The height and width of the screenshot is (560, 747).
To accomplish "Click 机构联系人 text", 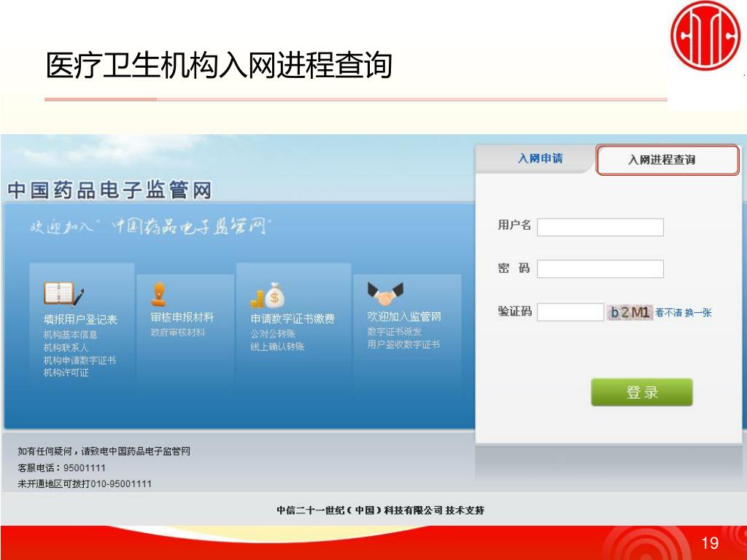I will pos(66,348).
